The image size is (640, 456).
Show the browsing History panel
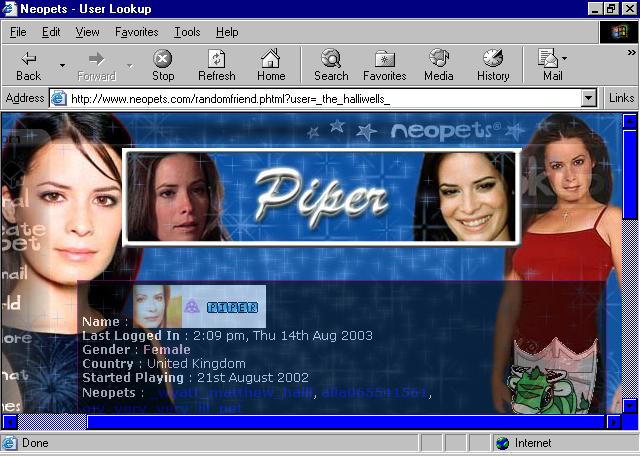493,65
